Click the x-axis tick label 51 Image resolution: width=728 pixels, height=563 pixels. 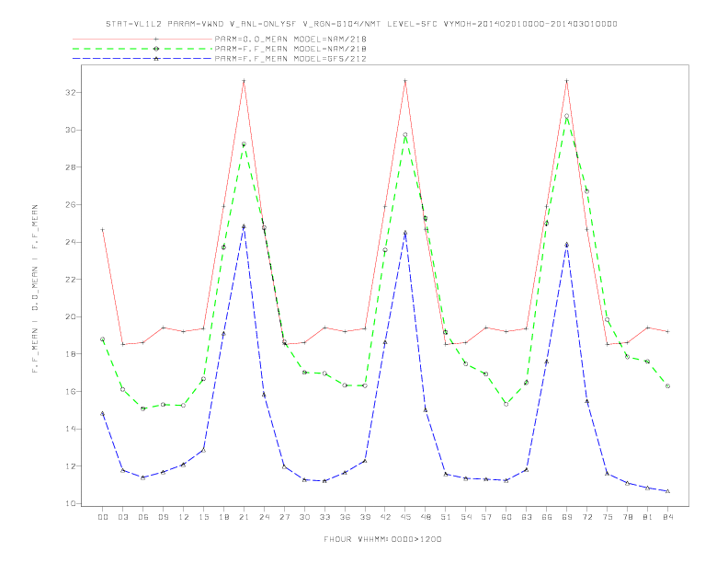click(446, 517)
